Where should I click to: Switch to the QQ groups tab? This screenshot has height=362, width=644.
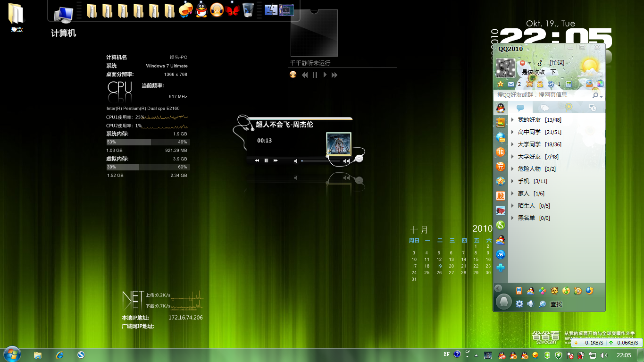[544, 108]
